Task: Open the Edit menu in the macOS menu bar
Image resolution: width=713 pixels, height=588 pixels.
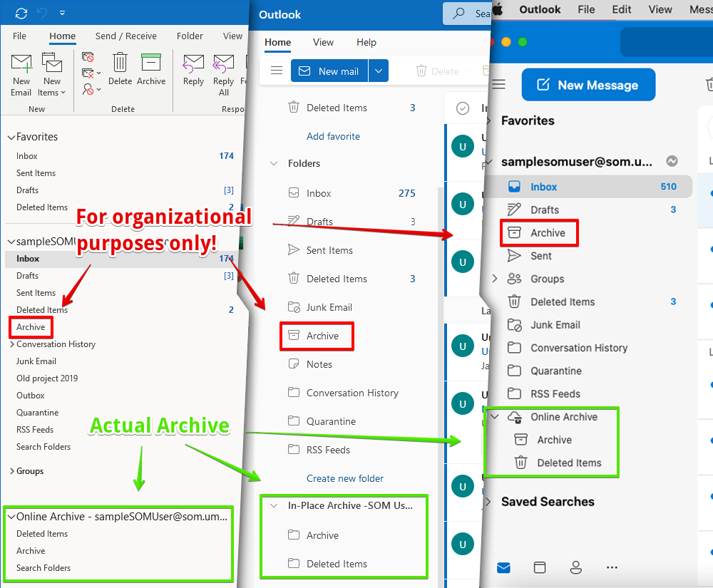Action: (x=621, y=9)
